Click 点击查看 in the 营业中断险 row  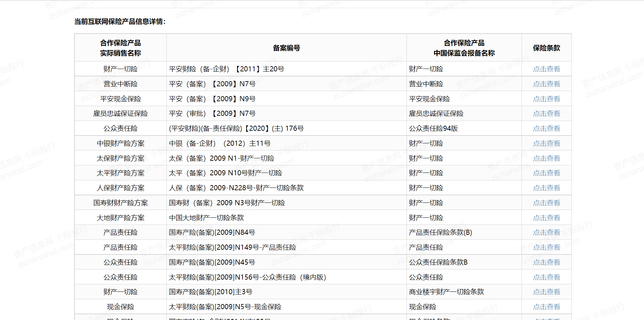pos(546,84)
